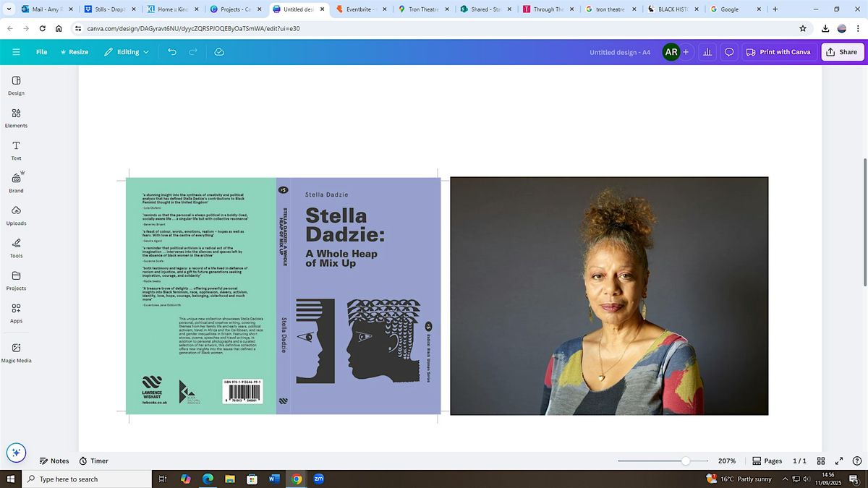Image resolution: width=868 pixels, height=488 pixels.
Task: Open the File menu
Action: click(x=42, y=52)
